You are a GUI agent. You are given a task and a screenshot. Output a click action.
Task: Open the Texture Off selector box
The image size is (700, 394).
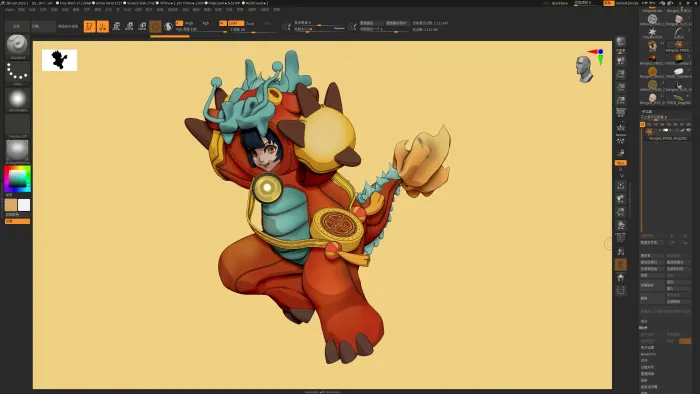(x=17, y=124)
